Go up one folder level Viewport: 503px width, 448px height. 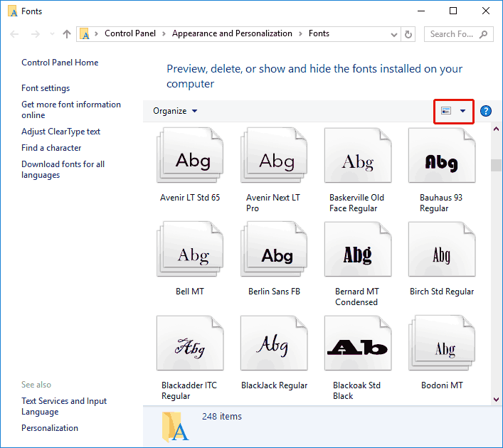pyautogui.click(x=67, y=34)
